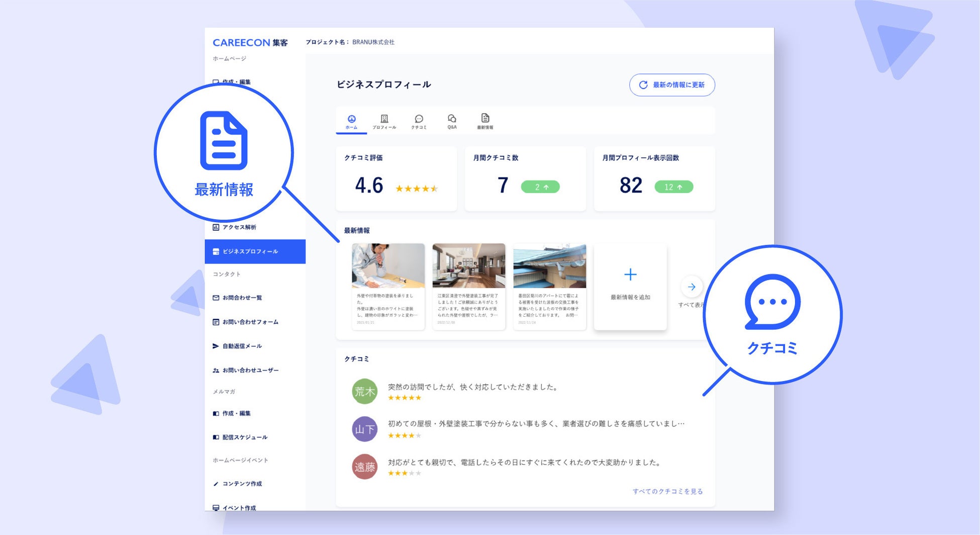
Task: Click the アクセス解析 chart icon in the sidebar
Action: pyautogui.click(x=216, y=227)
